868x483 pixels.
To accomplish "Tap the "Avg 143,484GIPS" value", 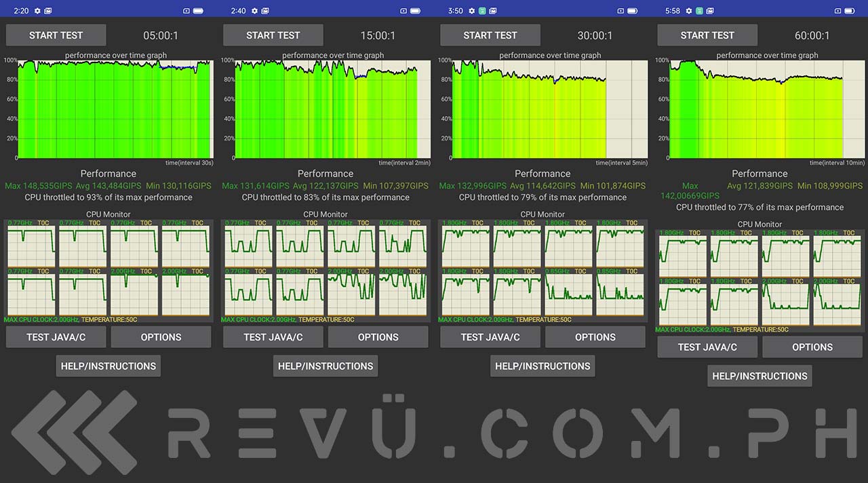I will pos(108,186).
